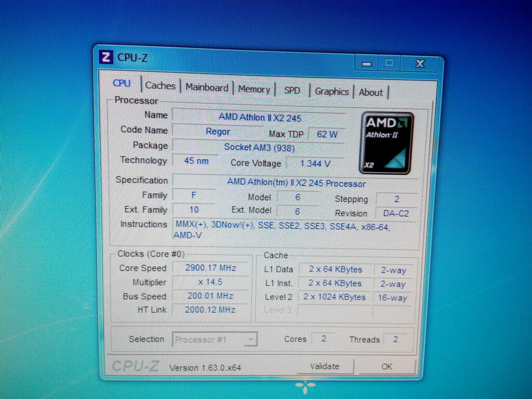Image resolution: width=532 pixels, height=399 pixels.
Task: Click the AMD Athlon II X2 logo
Action: [x=387, y=143]
